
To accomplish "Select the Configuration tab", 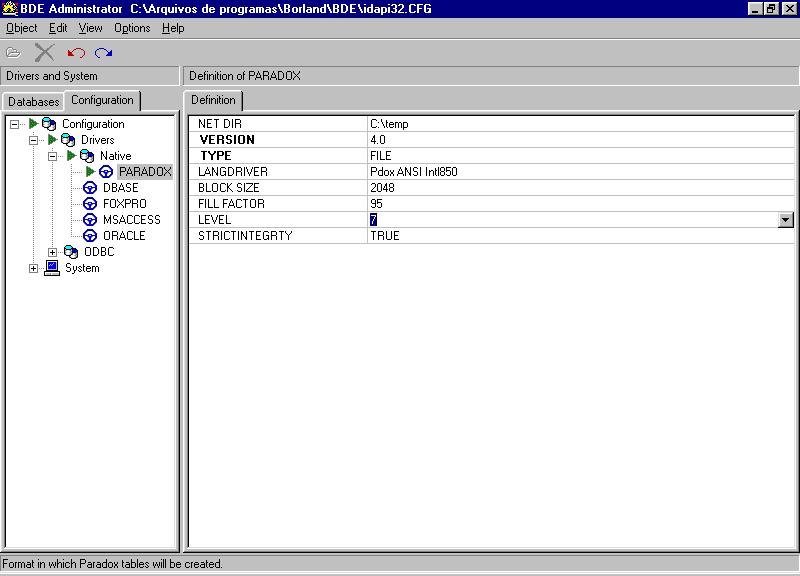I will point(103,100).
